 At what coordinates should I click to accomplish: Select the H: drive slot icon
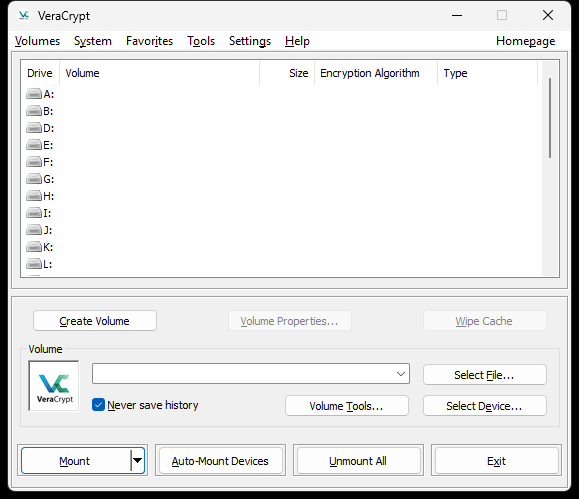coord(34,196)
